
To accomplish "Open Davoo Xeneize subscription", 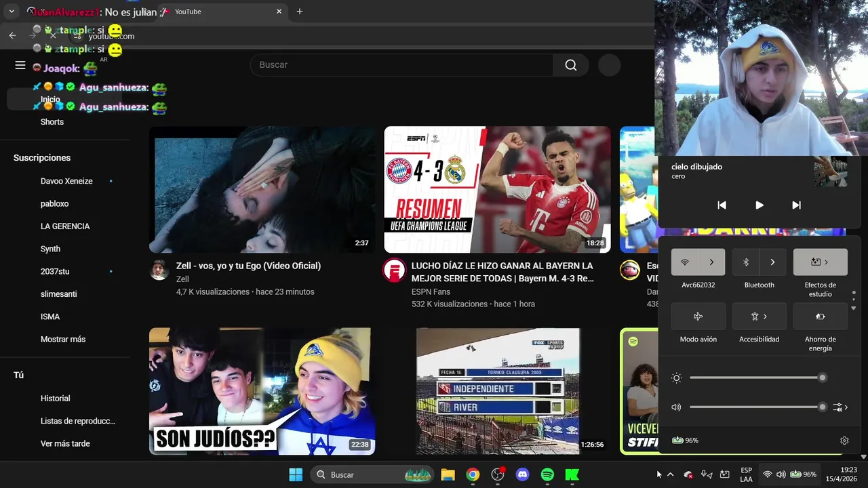I will click(66, 181).
